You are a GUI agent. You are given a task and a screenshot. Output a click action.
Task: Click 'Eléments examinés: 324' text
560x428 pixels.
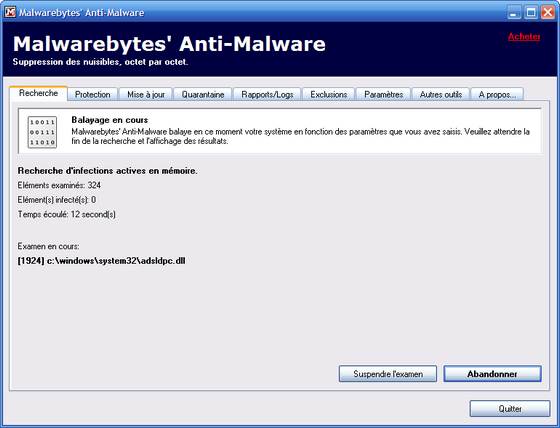pos(59,185)
